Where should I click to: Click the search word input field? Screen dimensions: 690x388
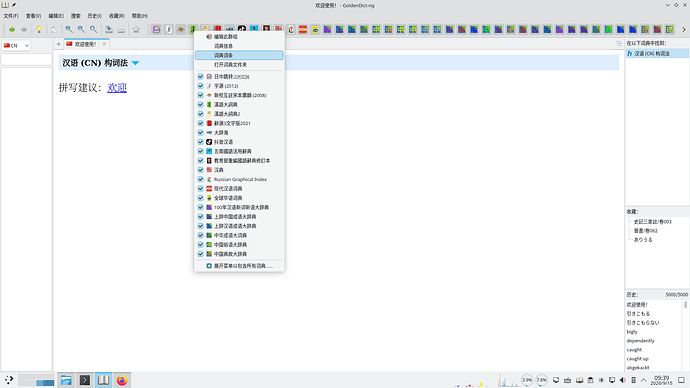(26, 59)
